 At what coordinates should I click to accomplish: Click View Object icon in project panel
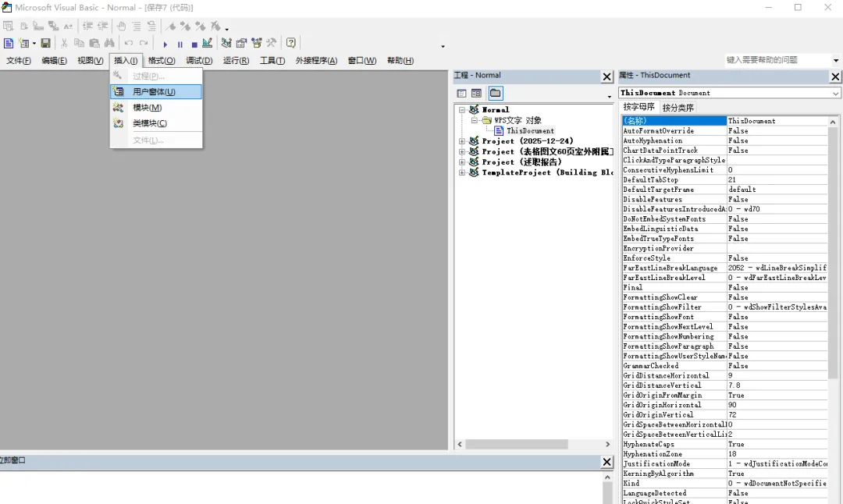point(476,94)
